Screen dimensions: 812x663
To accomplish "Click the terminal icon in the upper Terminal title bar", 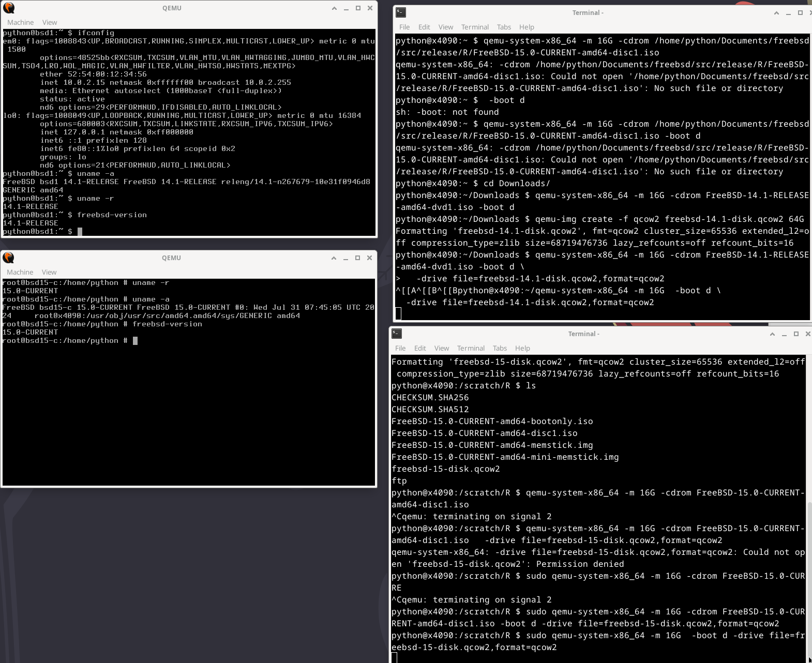I will (401, 13).
